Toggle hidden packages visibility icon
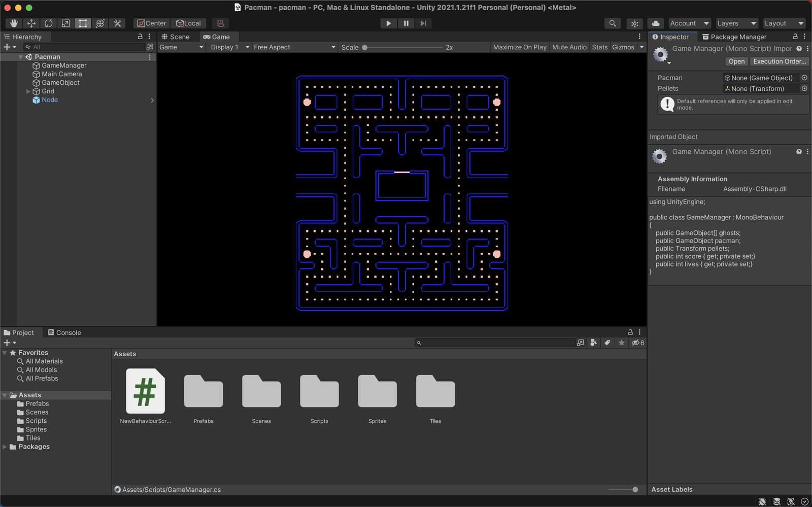 (x=637, y=343)
